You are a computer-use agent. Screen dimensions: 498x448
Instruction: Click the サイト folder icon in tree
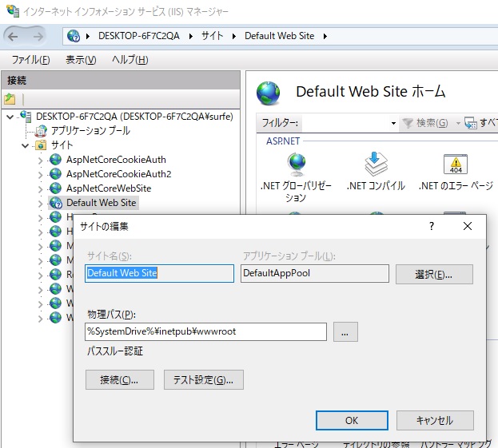pos(41,145)
